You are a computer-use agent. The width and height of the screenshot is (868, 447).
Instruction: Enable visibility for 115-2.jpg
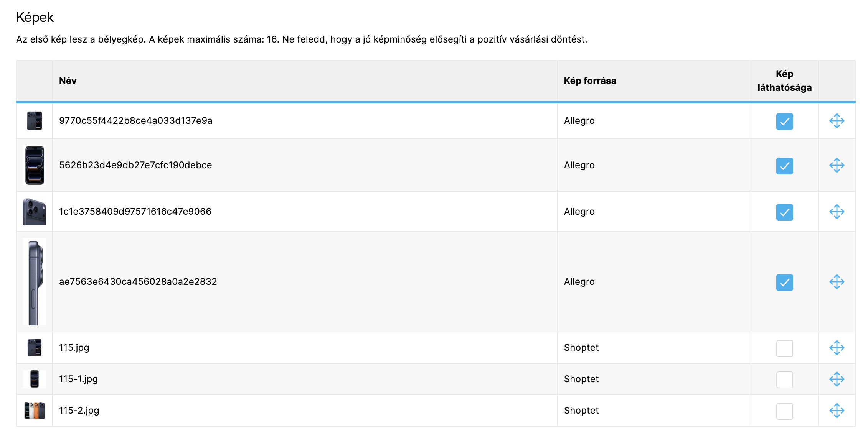click(784, 411)
